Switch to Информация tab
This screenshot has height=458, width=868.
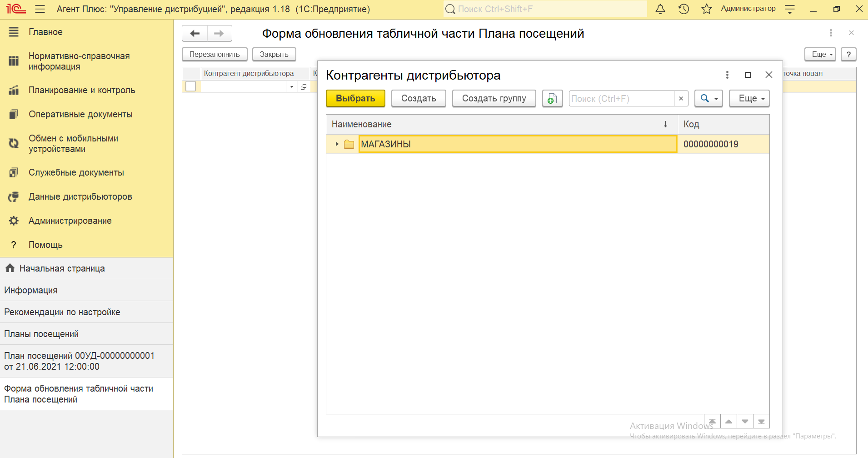pyautogui.click(x=86, y=290)
